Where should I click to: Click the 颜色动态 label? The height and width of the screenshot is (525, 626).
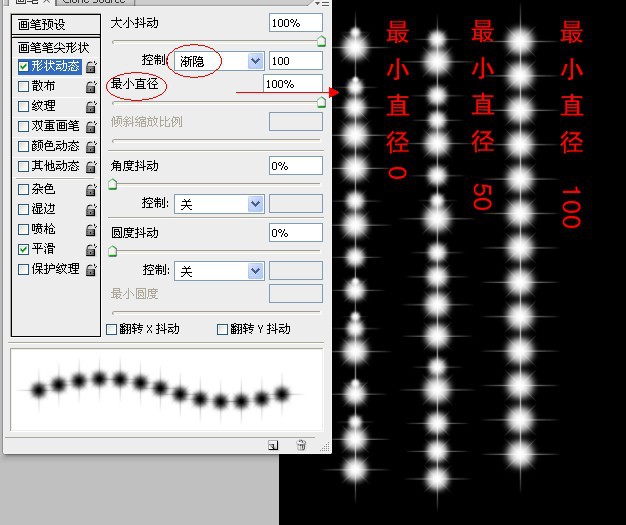[x=55, y=146]
